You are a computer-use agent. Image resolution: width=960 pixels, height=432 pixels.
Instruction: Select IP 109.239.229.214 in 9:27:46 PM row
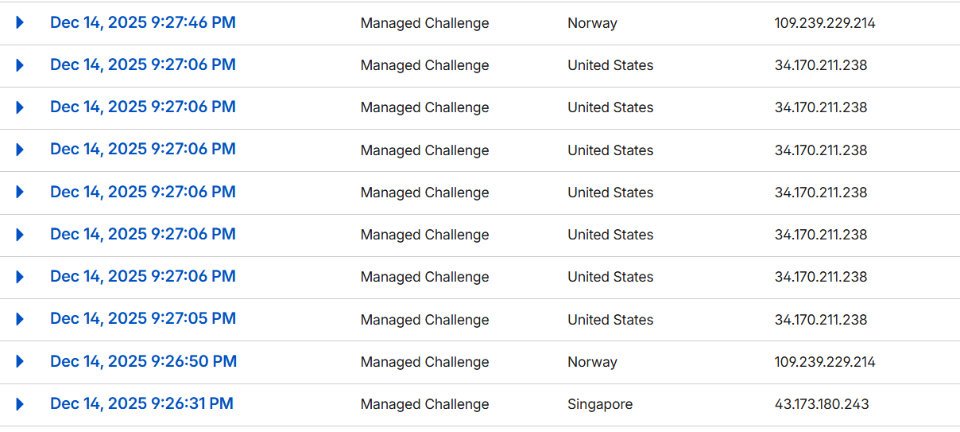click(x=824, y=22)
